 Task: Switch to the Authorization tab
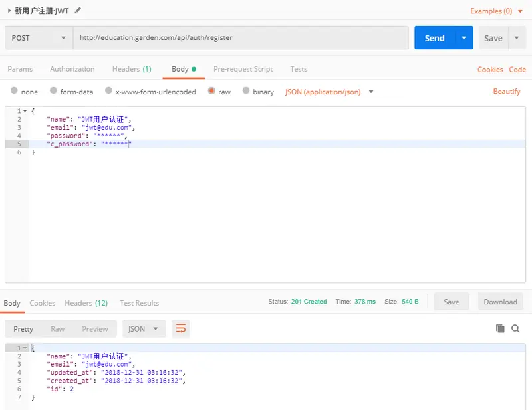point(72,69)
